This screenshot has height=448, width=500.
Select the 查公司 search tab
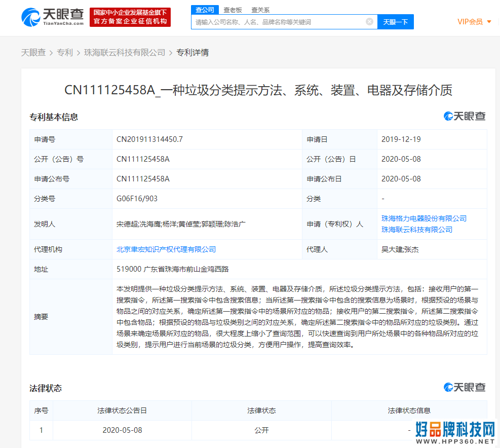click(x=205, y=10)
